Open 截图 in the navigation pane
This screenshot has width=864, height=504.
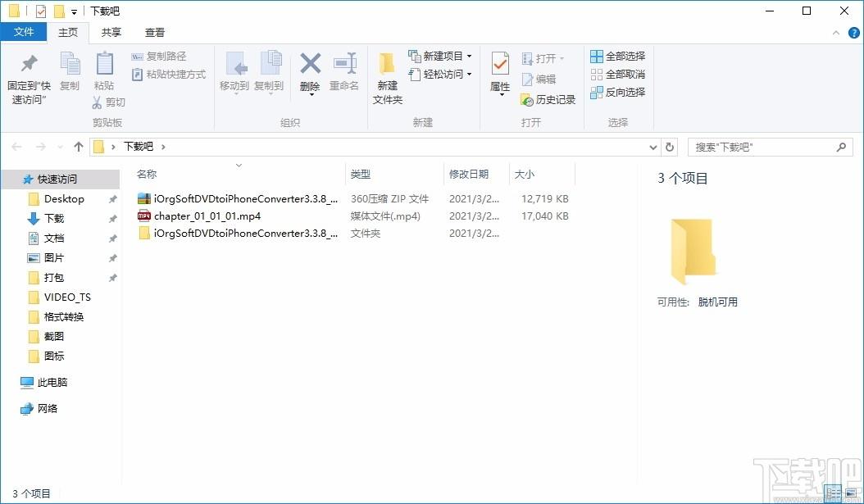tap(54, 337)
